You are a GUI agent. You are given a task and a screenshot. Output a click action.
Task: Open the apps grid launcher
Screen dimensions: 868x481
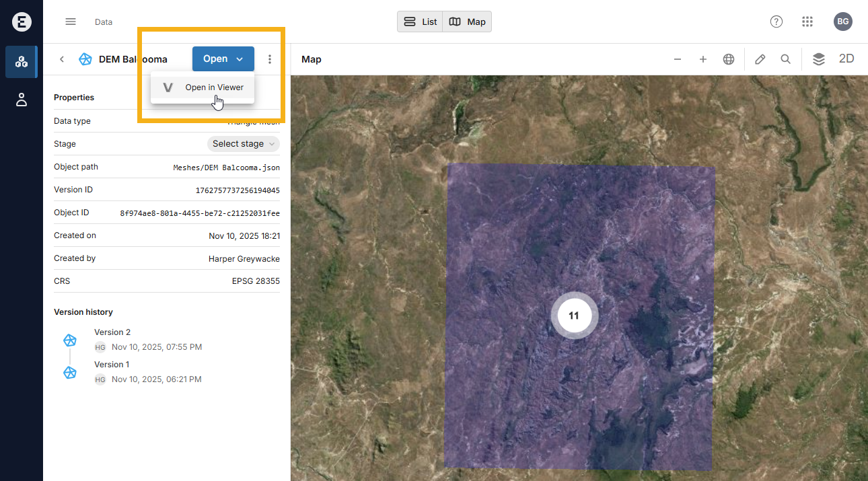coord(807,22)
